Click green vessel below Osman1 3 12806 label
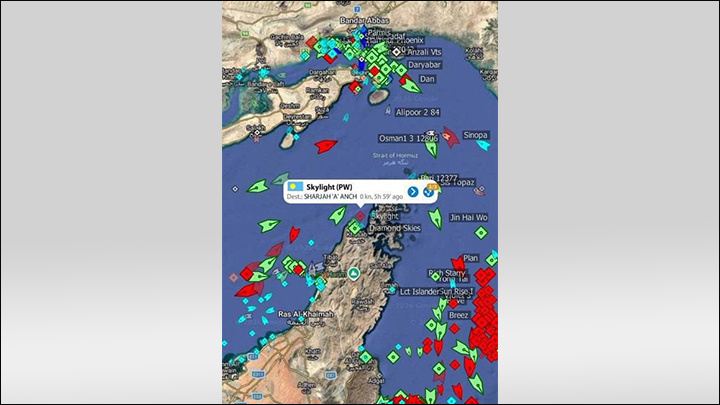Screen dimensions: 720x405 pos(431,148)
